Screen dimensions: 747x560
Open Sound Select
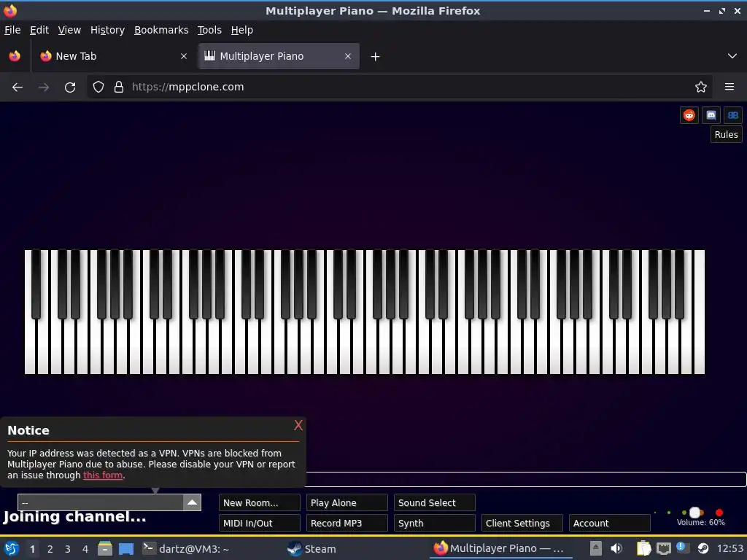tap(435, 503)
